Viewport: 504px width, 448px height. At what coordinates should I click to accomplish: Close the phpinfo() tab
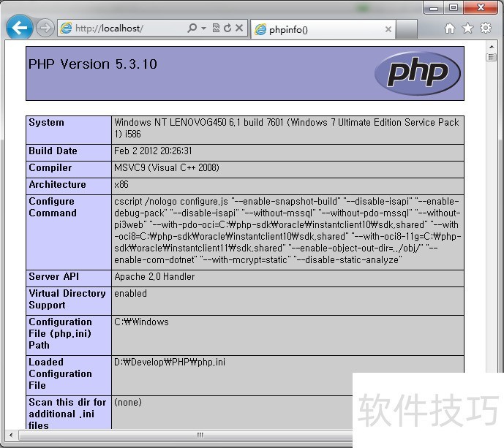tap(388, 30)
